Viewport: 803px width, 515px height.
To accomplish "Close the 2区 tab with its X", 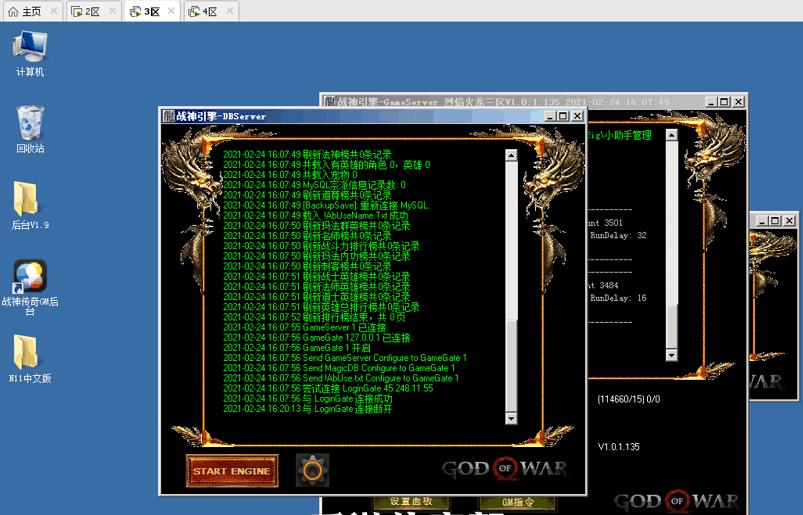I will pos(113,11).
